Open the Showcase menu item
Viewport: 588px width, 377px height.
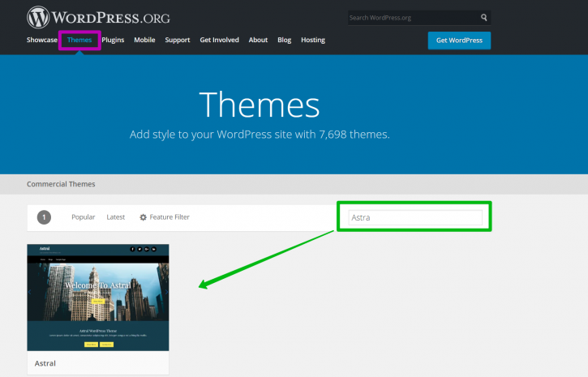point(42,40)
